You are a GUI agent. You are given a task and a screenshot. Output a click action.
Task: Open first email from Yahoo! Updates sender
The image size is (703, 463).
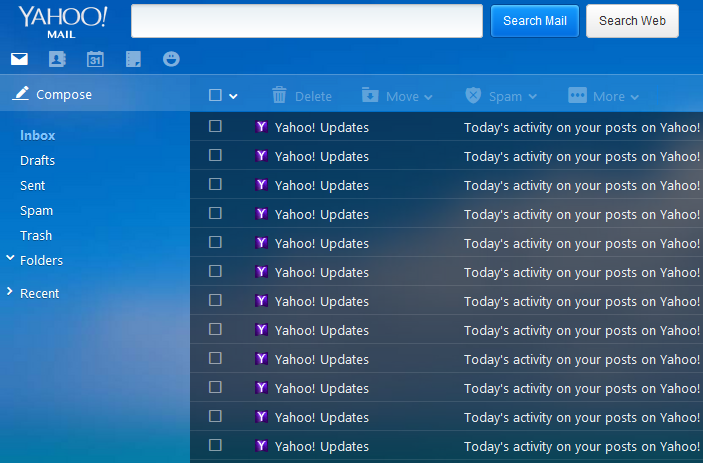[x=321, y=128]
